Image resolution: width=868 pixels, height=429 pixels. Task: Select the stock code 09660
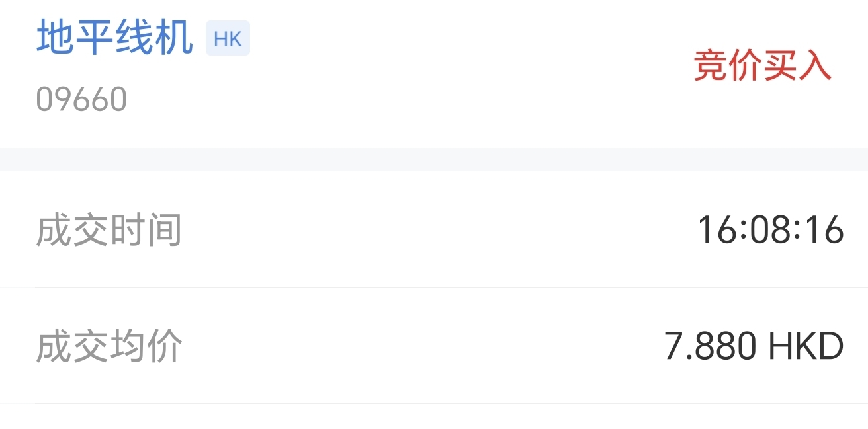tap(81, 100)
